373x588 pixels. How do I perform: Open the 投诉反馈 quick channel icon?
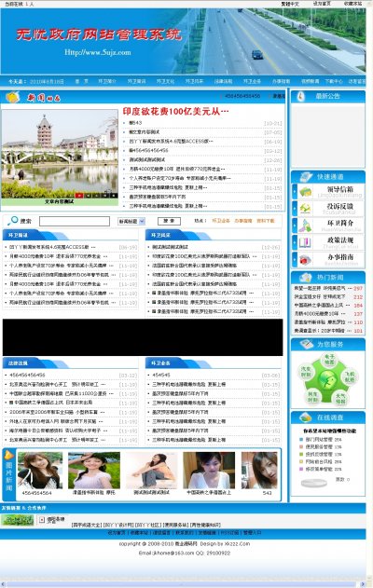point(306,209)
